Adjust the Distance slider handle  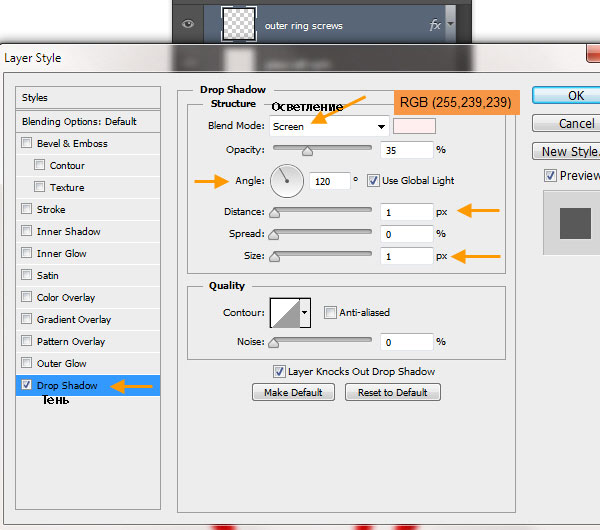(x=274, y=213)
